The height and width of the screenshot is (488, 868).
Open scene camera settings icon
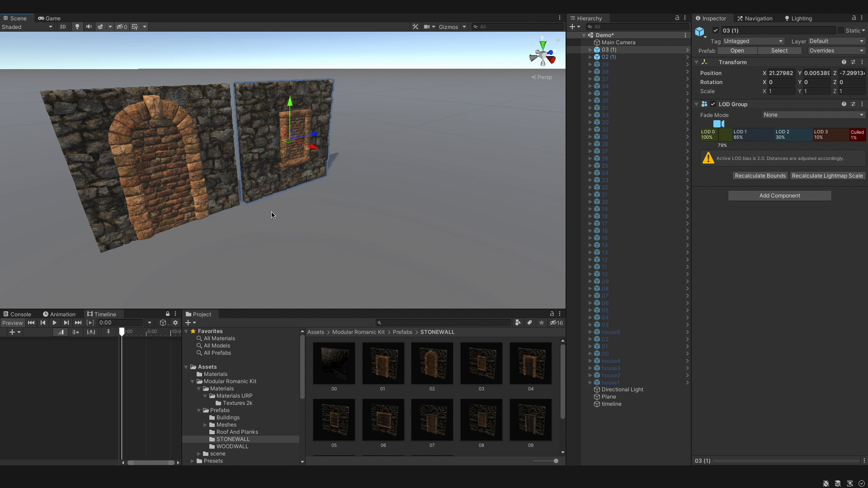pos(426,27)
